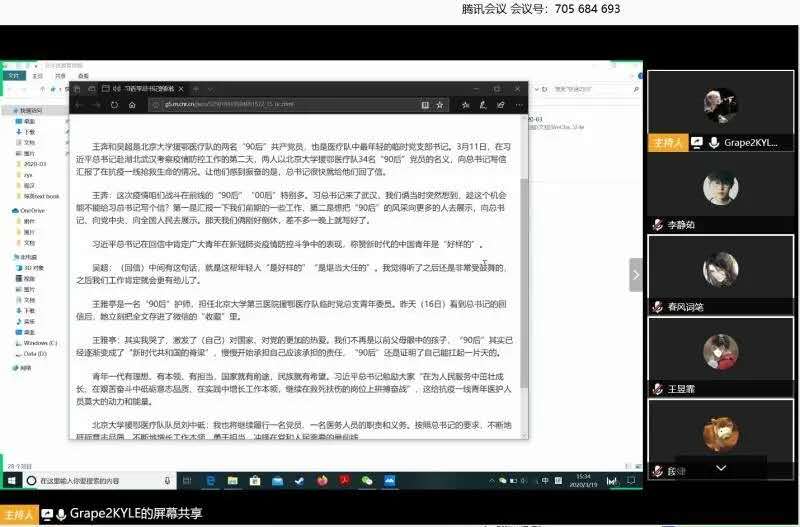Open Firefox from the taskbar
Viewport: 800px width, 527px height.
point(322,481)
